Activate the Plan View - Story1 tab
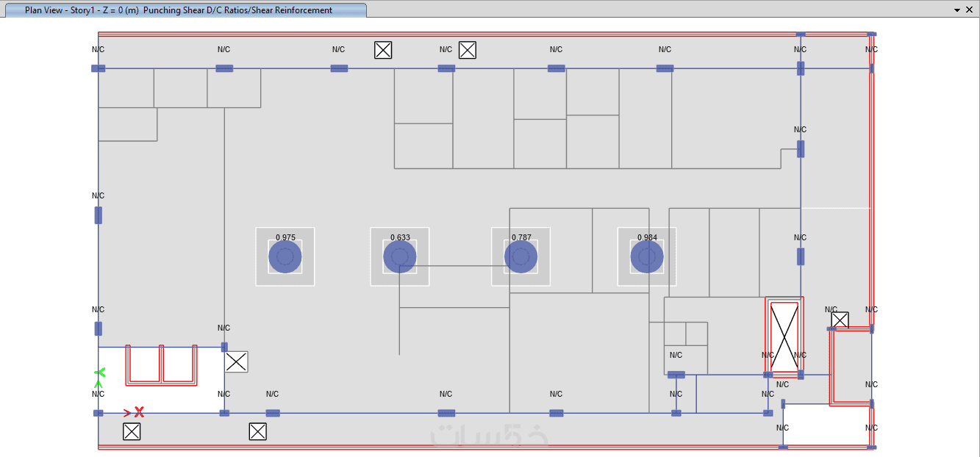This screenshot has width=980, height=457. [x=179, y=10]
